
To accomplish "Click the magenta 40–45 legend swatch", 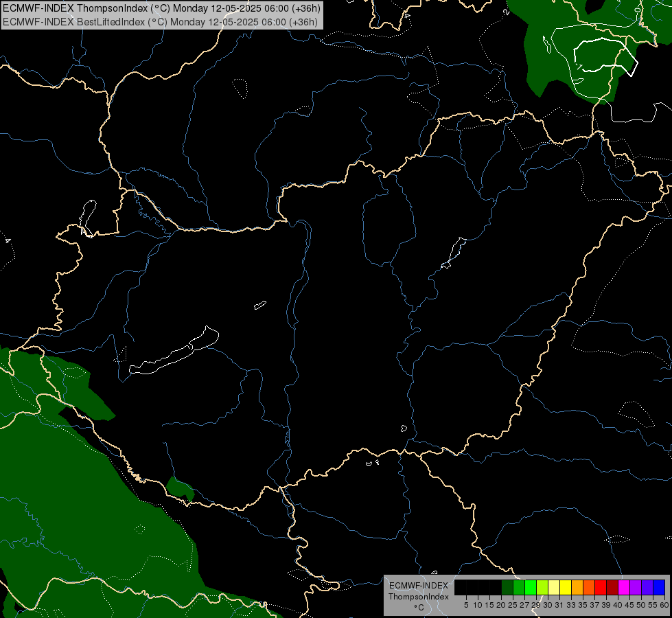I will [624, 587].
